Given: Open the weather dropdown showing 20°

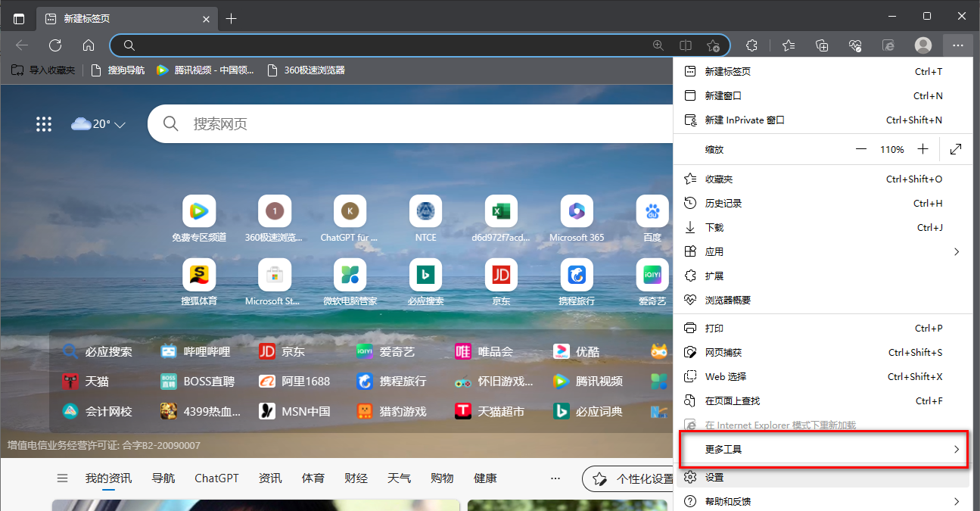Looking at the screenshot, I should click(x=98, y=123).
